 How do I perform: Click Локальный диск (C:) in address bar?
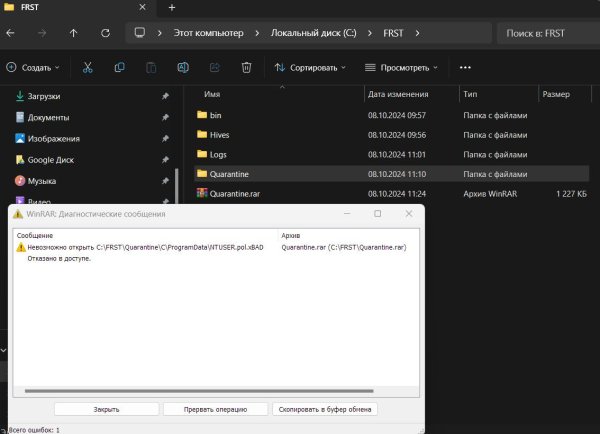point(315,33)
